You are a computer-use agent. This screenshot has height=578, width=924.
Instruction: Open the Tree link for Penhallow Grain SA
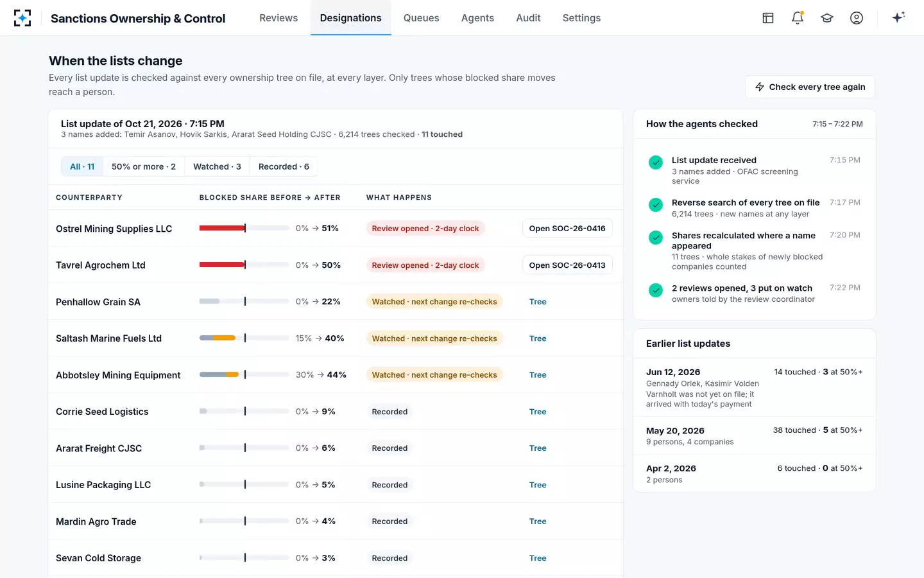pos(538,302)
